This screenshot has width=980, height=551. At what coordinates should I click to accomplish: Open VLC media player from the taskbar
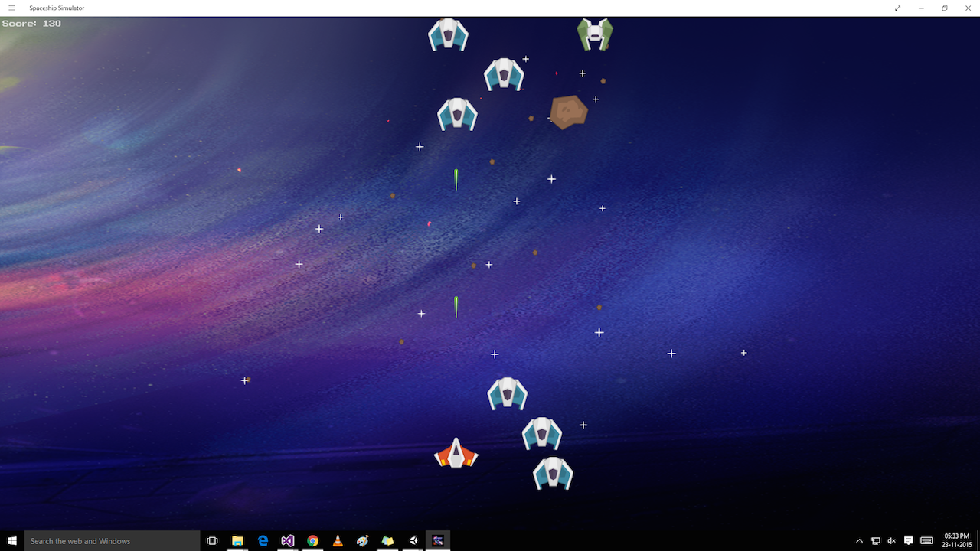point(338,541)
